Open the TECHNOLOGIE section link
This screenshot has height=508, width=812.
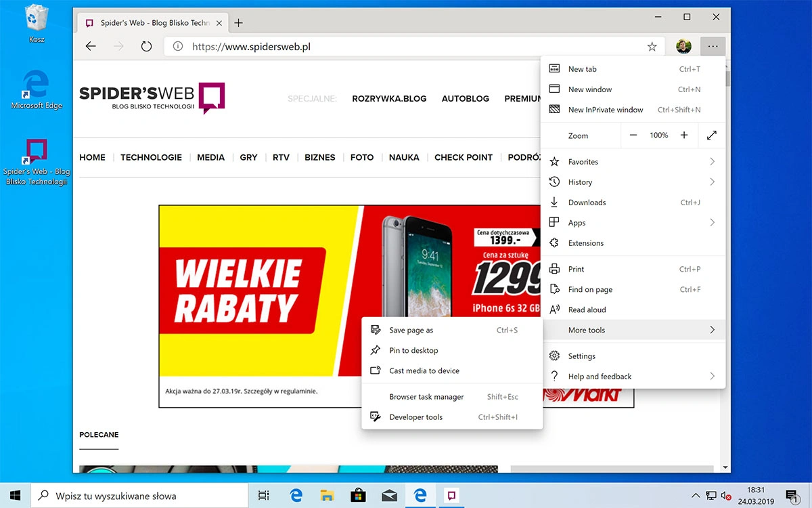pyautogui.click(x=151, y=157)
